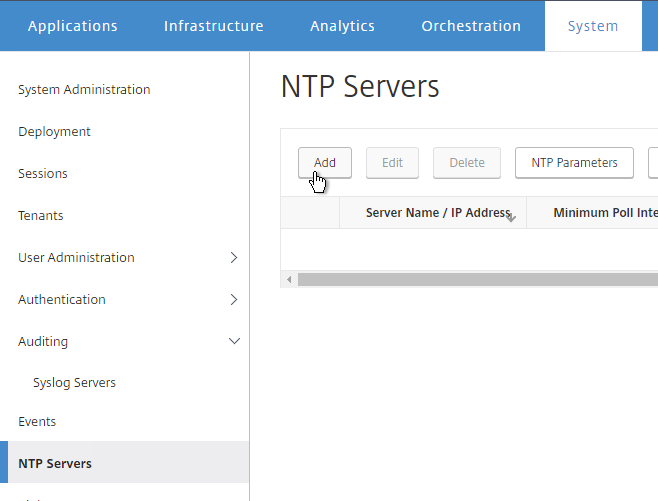
Task: Open System Administration in sidebar
Action: (x=84, y=89)
